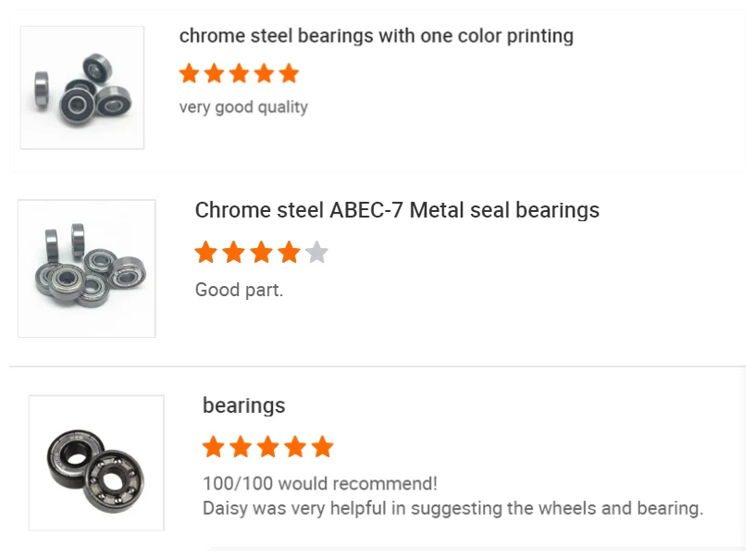Click the first star of the ABEC-7 review

pyautogui.click(x=205, y=252)
